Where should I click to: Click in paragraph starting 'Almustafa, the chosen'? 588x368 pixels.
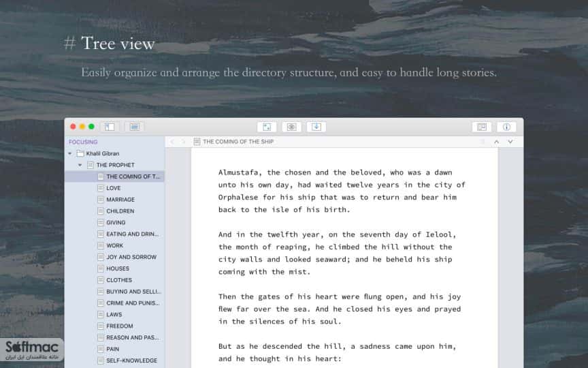[x=342, y=191]
